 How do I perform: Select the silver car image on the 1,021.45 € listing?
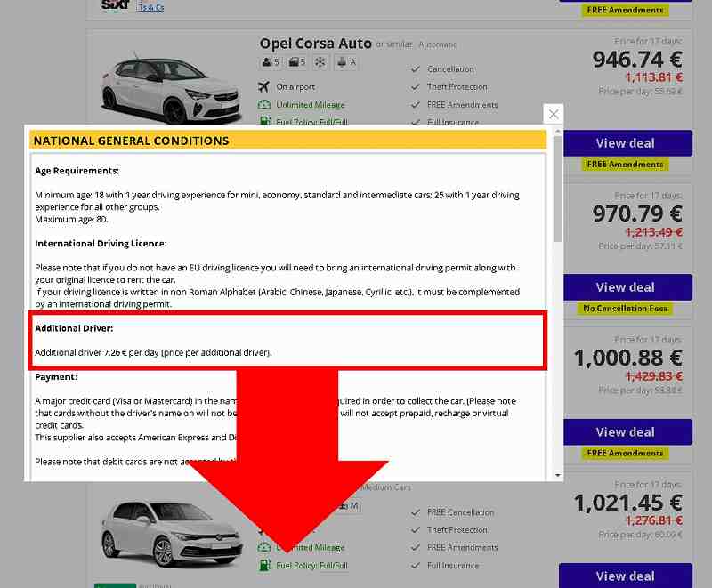pyautogui.click(x=171, y=535)
